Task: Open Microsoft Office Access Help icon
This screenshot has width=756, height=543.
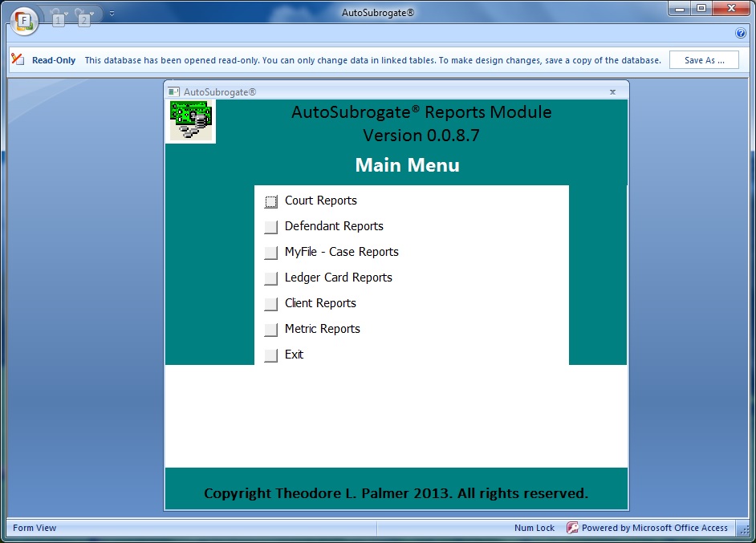Action: (741, 33)
